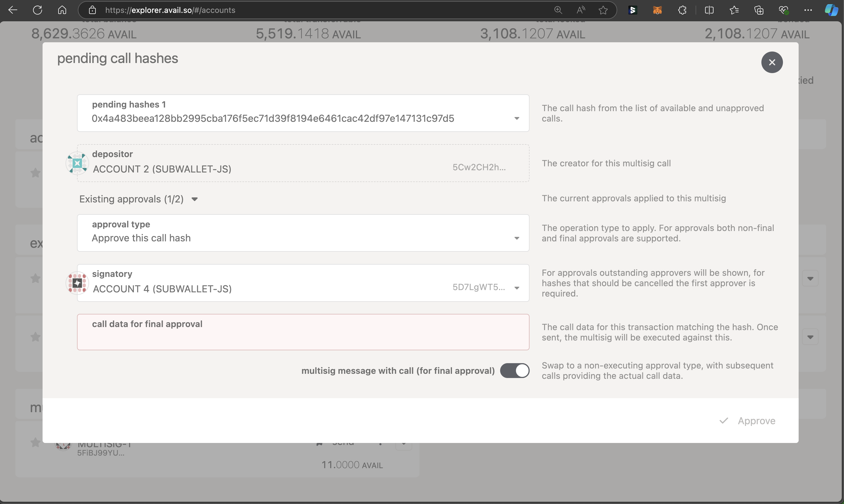Go to browser home page icon
Screen dimensions: 844x504
tap(62, 10)
